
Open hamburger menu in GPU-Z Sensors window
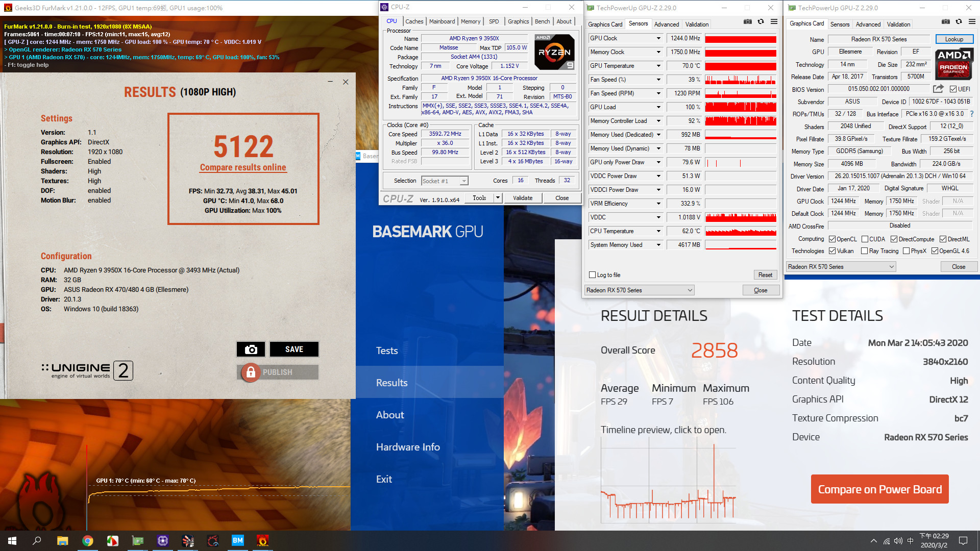[x=774, y=22]
